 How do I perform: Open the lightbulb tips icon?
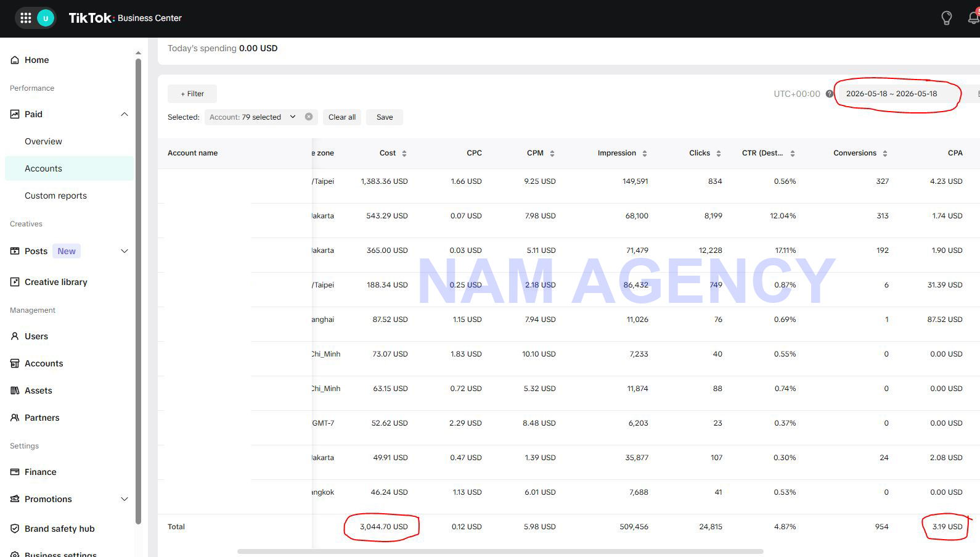pos(947,18)
